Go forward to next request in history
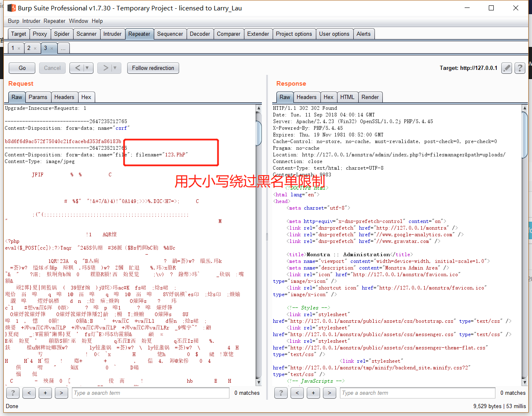 [x=106, y=68]
